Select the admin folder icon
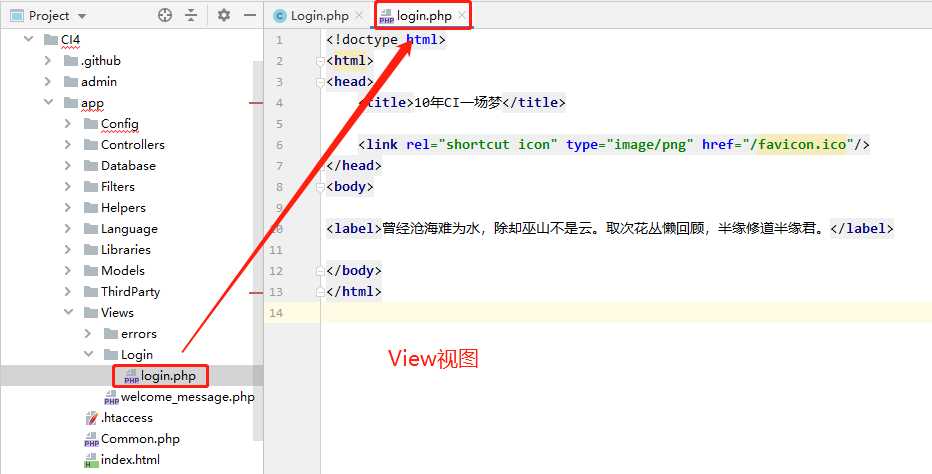Viewport: 932px width, 474px height. [71, 81]
